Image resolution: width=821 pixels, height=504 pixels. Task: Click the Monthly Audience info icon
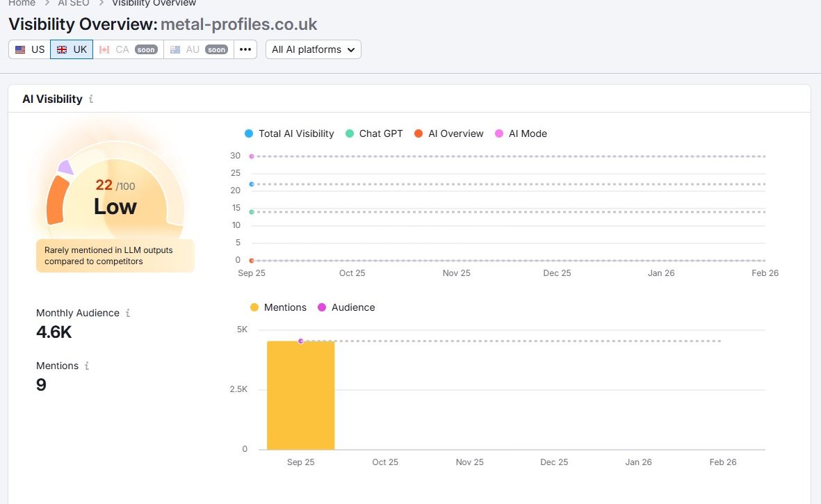128,314
